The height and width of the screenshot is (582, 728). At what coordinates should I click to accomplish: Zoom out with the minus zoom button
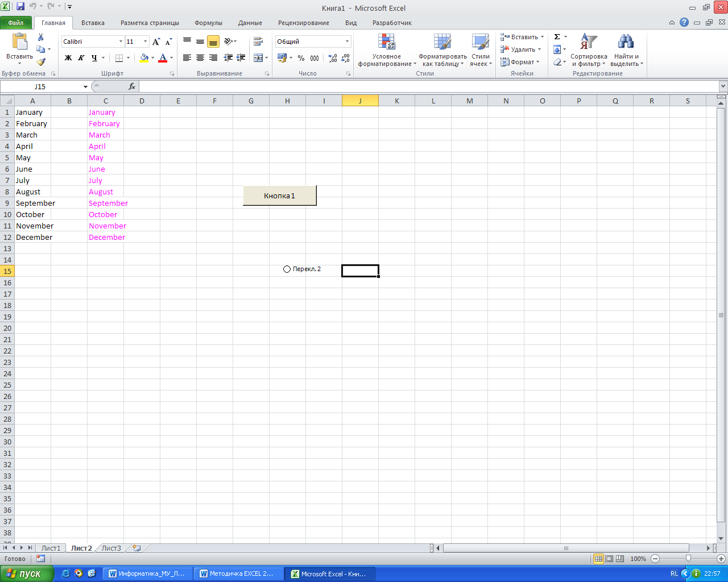[655, 559]
